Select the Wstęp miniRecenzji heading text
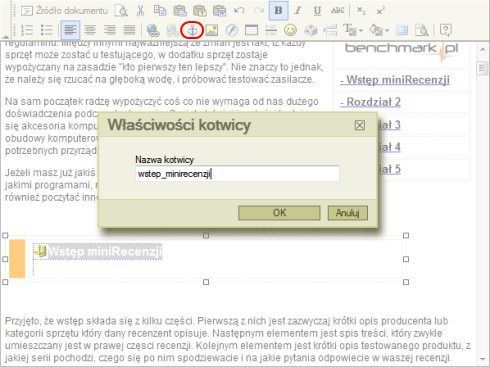490x367 pixels. point(104,251)
